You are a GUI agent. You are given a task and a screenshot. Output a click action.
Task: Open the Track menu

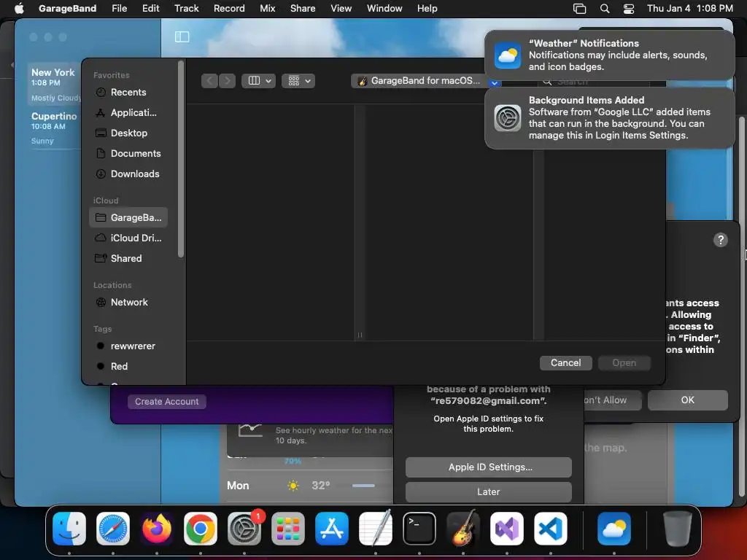point(186,8)
